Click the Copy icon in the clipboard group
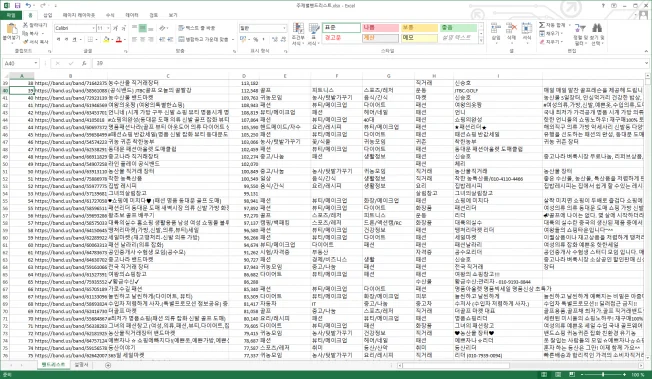 pos(25,33)
